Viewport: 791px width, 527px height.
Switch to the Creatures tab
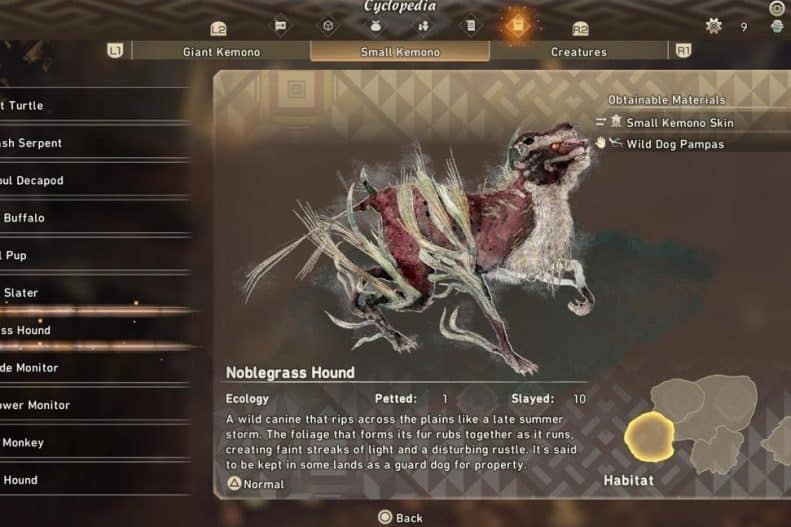[579, 52]
